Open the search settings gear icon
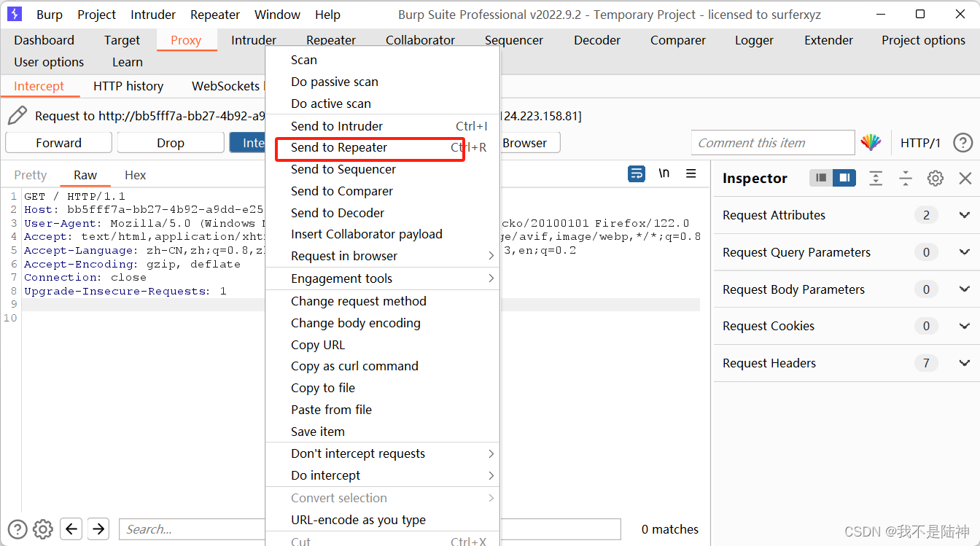Screen dimensions: 980x546 click(x=43, y=529)
